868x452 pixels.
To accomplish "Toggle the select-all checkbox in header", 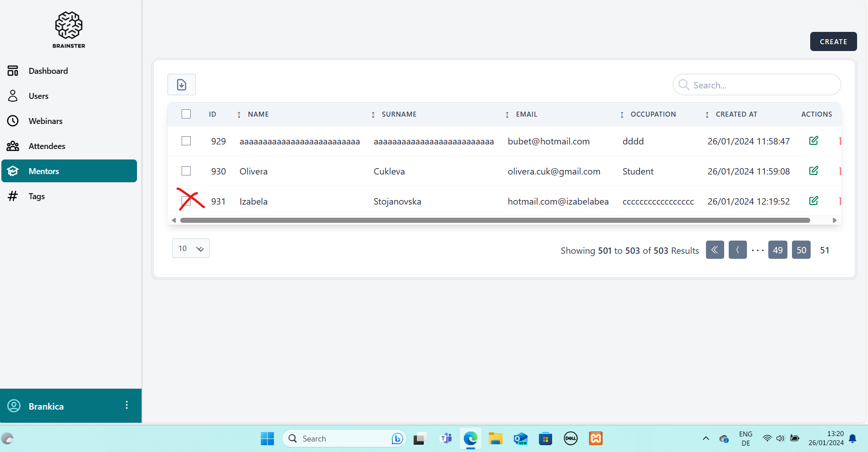I will (x=186, y=114).
